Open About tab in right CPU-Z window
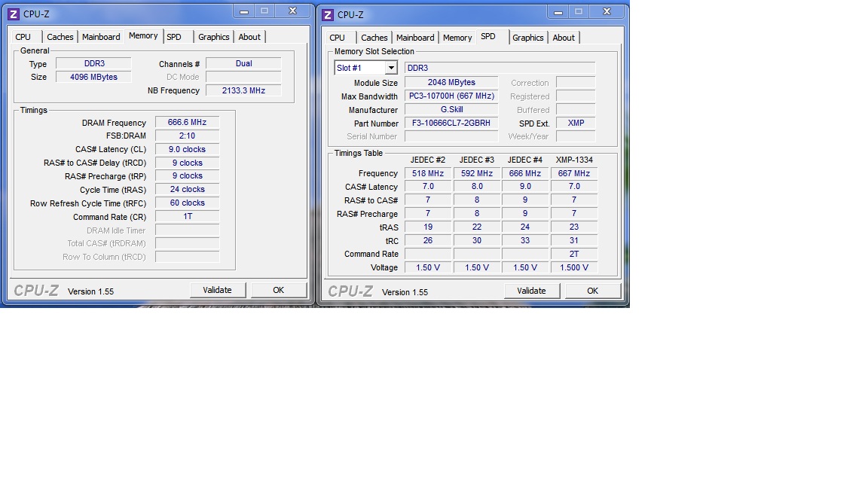This screenshot has width=868, height=488. point(564,38)
